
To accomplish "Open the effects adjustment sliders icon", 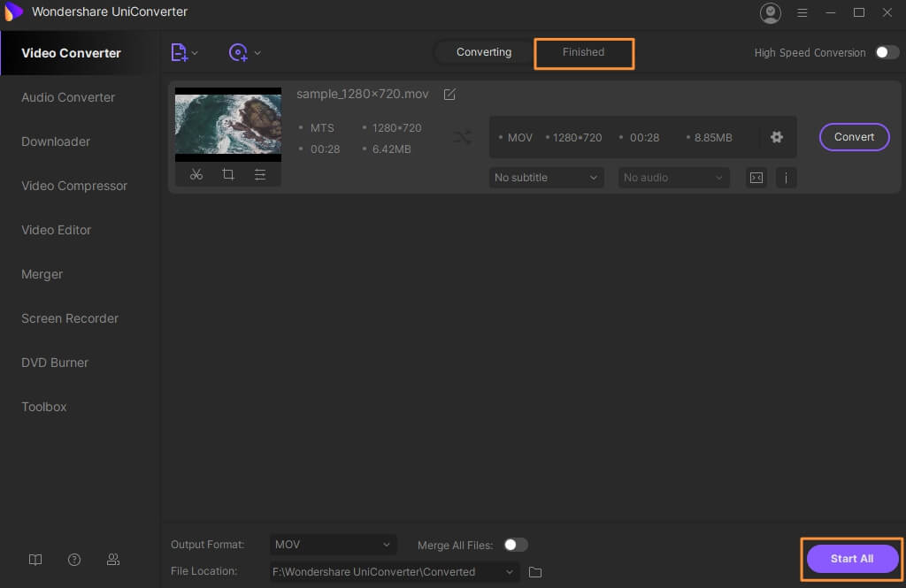I will [x=260, y=174].
